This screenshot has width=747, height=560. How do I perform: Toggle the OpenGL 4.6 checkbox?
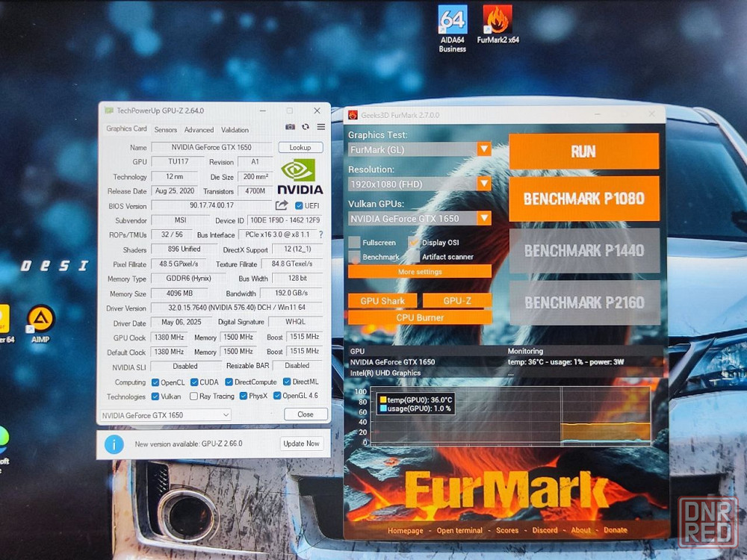click(277, 395)
